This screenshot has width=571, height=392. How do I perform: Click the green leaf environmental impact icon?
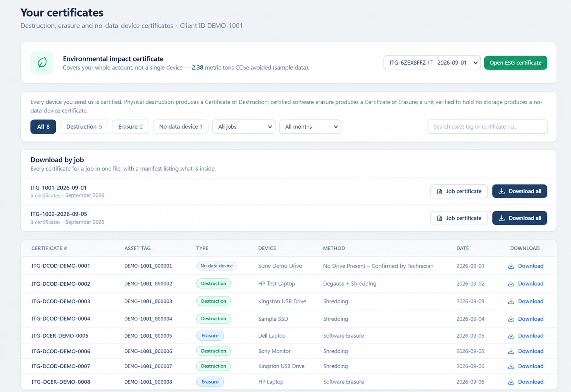click(x=42, y=63)
